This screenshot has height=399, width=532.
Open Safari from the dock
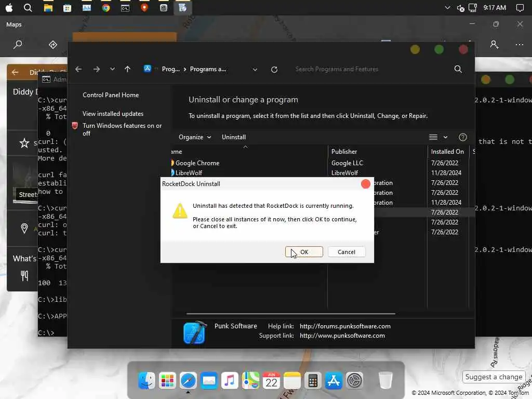188,380
